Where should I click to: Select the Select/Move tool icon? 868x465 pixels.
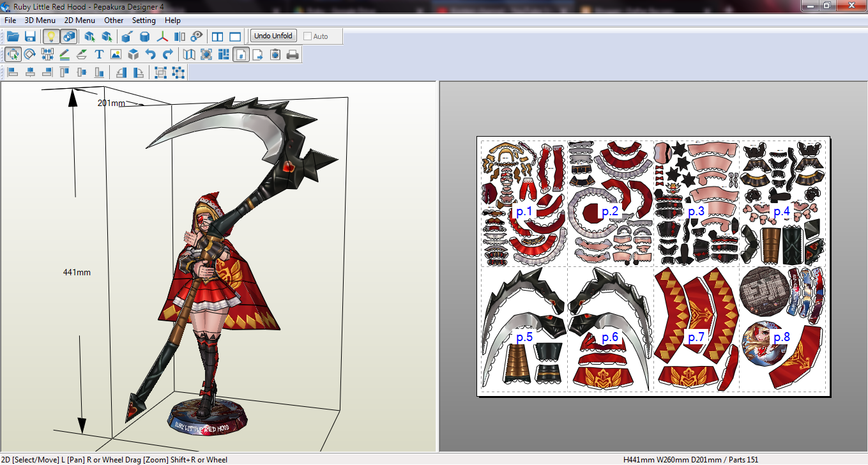(13, 54)
